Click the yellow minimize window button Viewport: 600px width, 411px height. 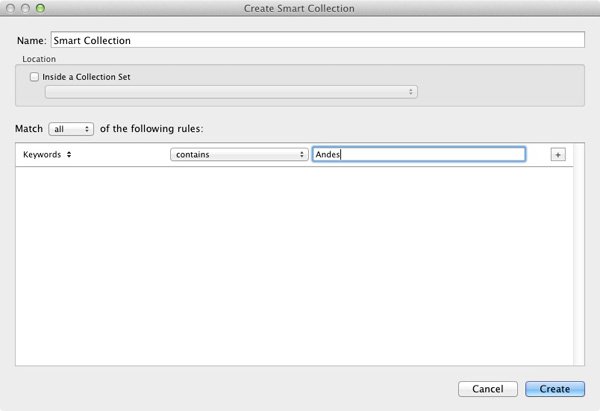(x=25, y=8)
